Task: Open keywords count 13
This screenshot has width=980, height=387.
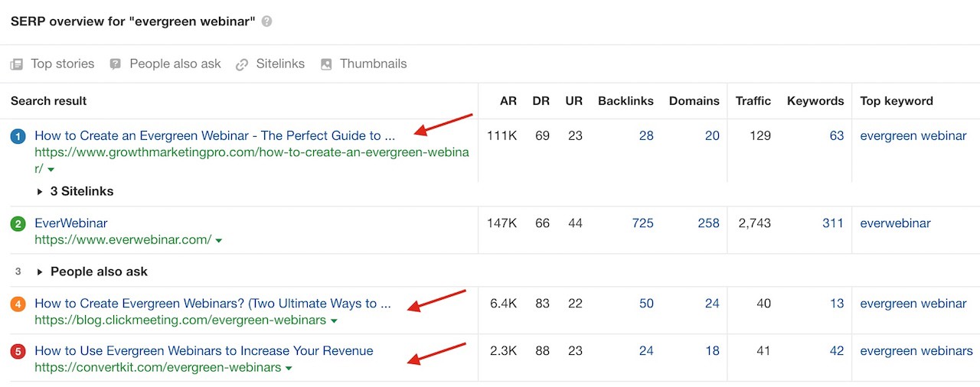Action: [x=836, y=304]
